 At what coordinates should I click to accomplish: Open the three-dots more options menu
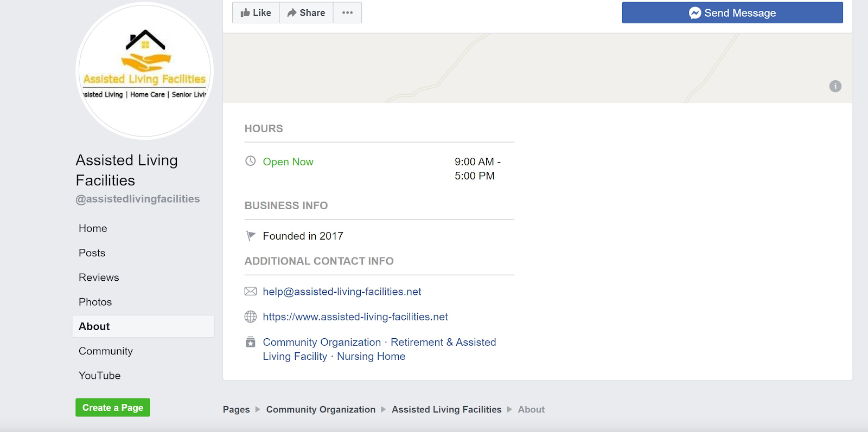pos(347,12)
